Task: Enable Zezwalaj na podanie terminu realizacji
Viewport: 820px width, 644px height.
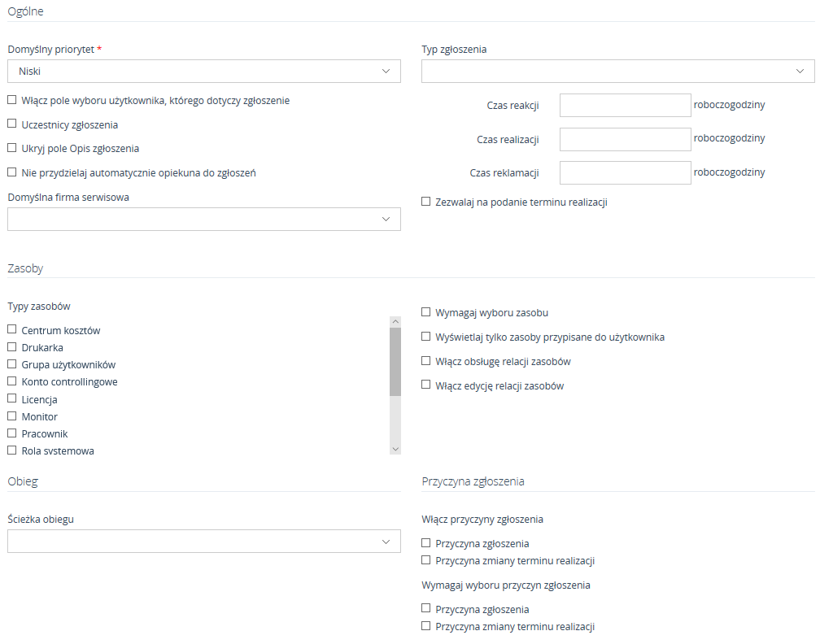Action: tap(426, 202)
